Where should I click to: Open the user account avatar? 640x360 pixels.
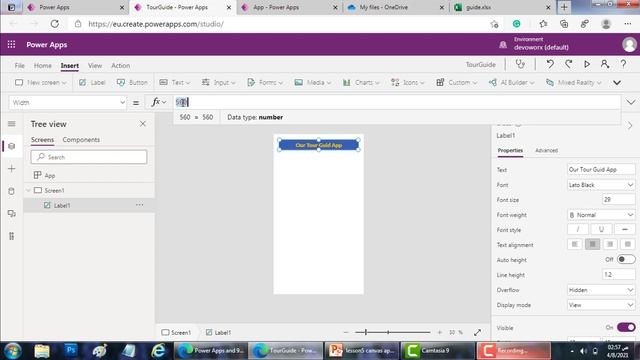[x=629, y=44]
